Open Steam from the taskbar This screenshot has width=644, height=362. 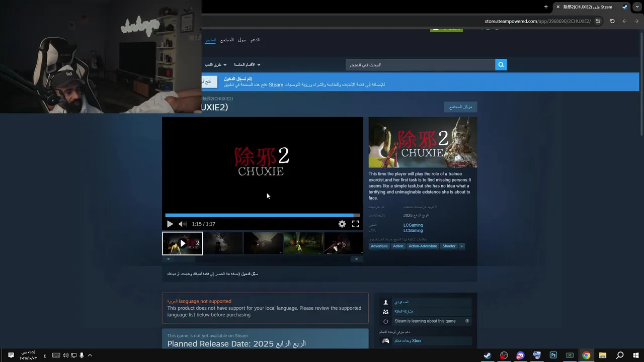click(x=487, y=355)
